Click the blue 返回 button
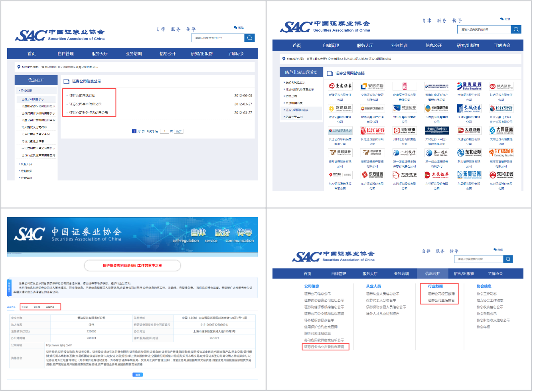The width and height of the screenshot is (533, 392). click(137, 375)
